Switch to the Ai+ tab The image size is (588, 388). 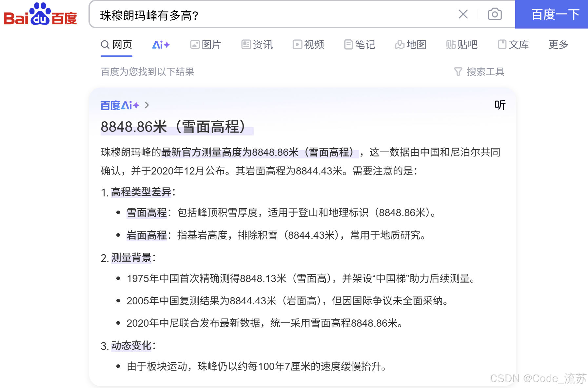tap(161, 45)
